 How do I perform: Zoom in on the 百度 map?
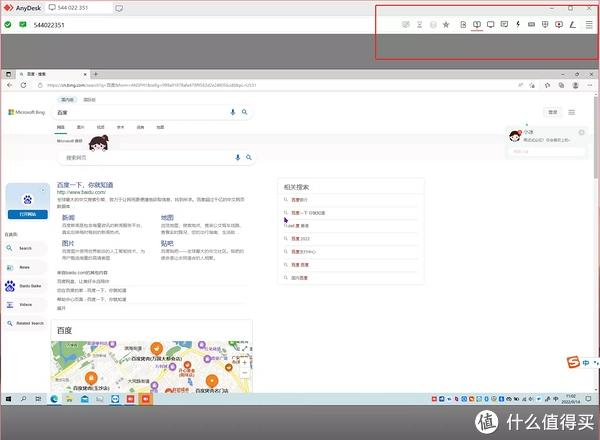[x=245, y=362]
